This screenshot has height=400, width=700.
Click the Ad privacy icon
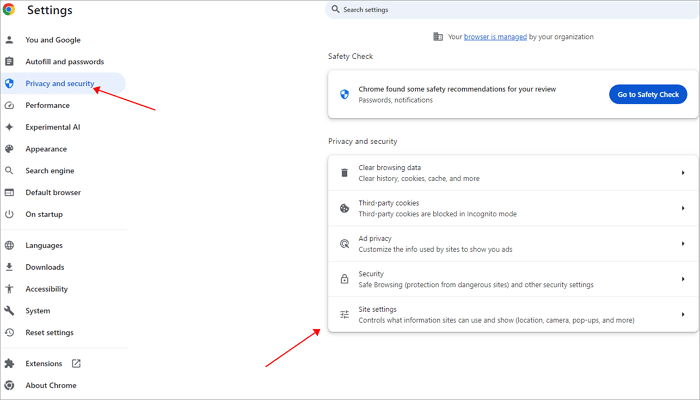point(344,244)
